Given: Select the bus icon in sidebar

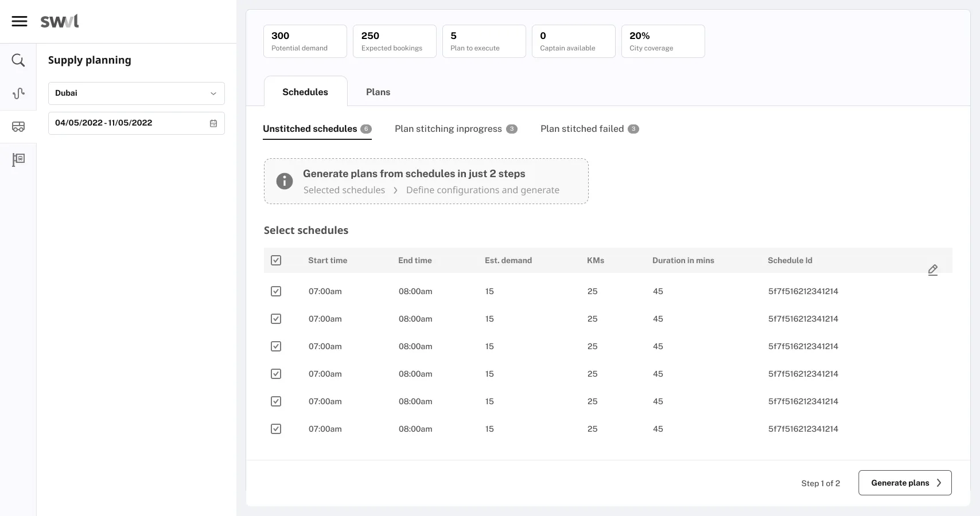Looking at the screenshot, I should tap(18, 127).
